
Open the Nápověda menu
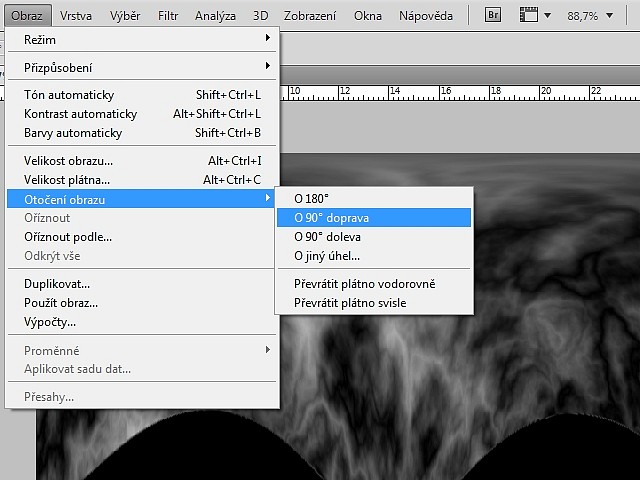coord(426,16)
